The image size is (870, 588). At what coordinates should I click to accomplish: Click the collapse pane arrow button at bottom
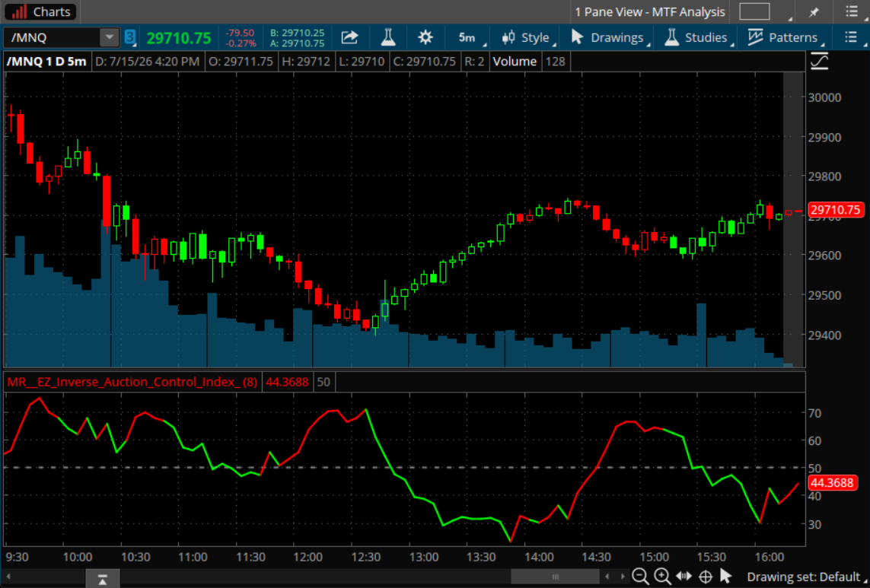point(103,579)
